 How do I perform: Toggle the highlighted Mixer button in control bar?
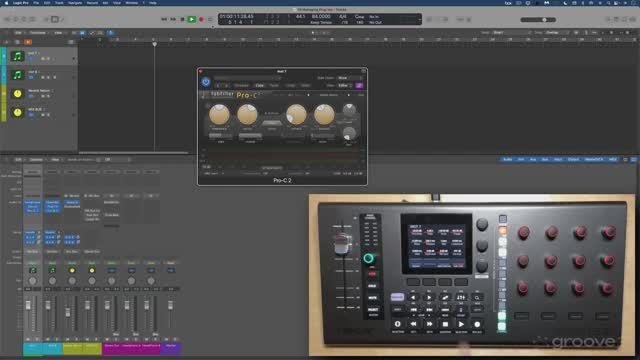pos(54,19)
